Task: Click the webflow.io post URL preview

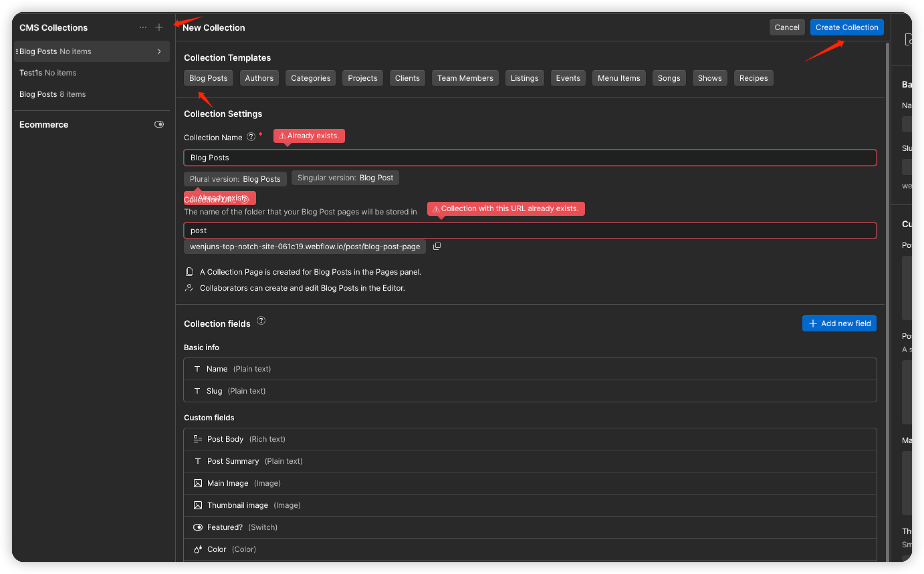Action: tap(305, 247)
